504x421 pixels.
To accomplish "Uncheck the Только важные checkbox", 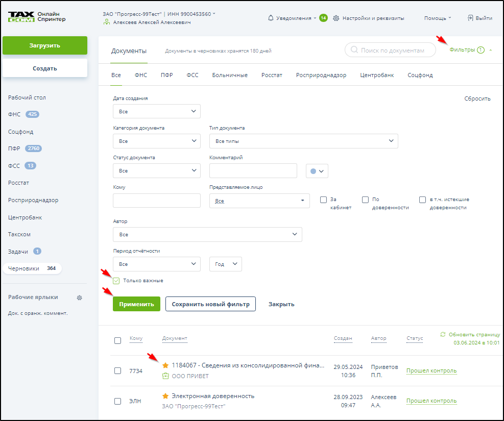I will point(116,281).
